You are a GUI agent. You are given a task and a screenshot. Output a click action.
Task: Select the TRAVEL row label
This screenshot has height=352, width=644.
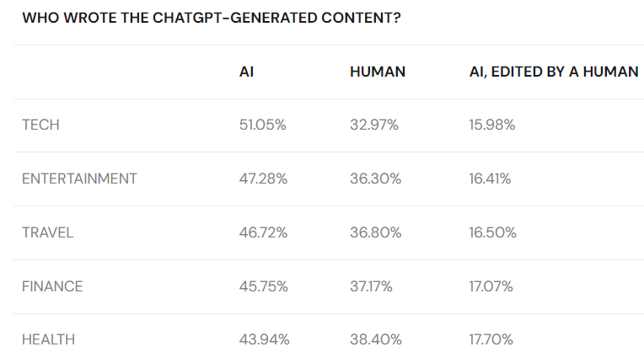click(x=48, y=232)
